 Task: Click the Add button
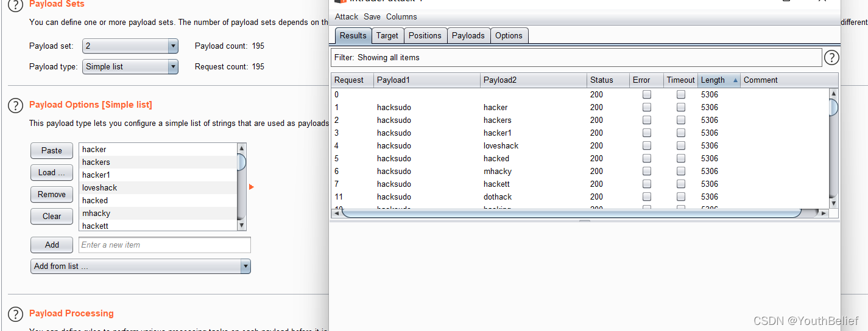tap(52, 245)
